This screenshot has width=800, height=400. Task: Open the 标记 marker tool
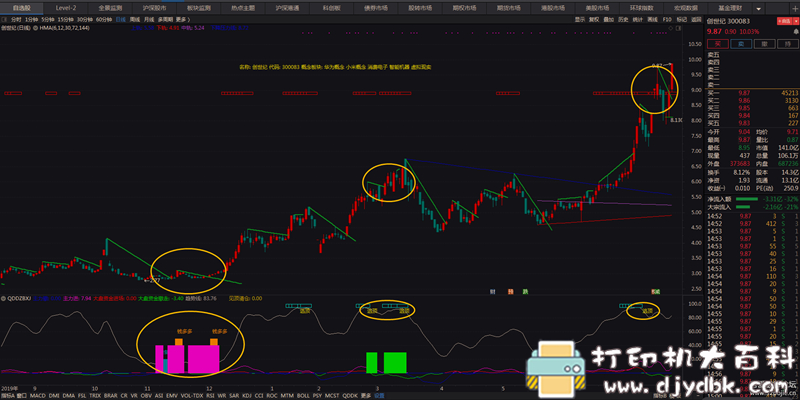click(x=682, y=20)
